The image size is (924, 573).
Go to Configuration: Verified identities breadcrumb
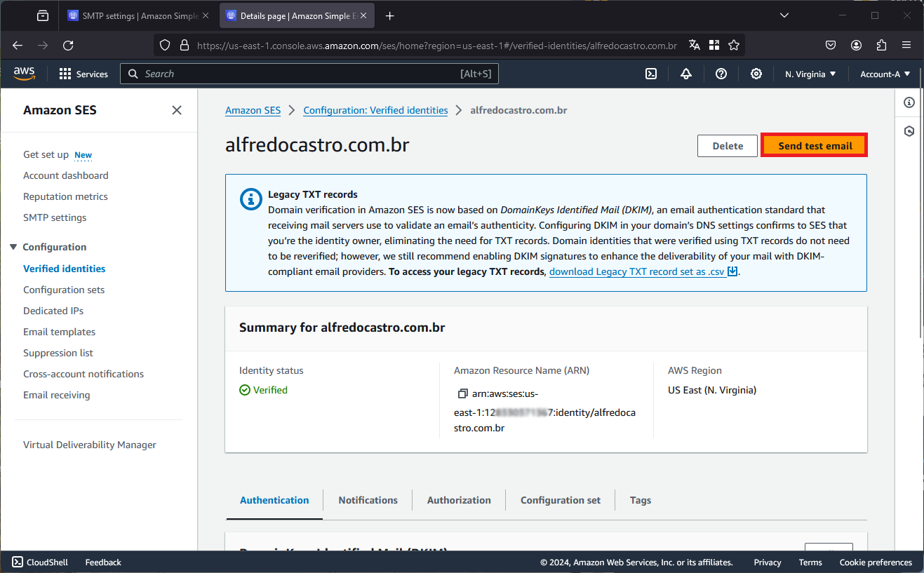[375, 110]
